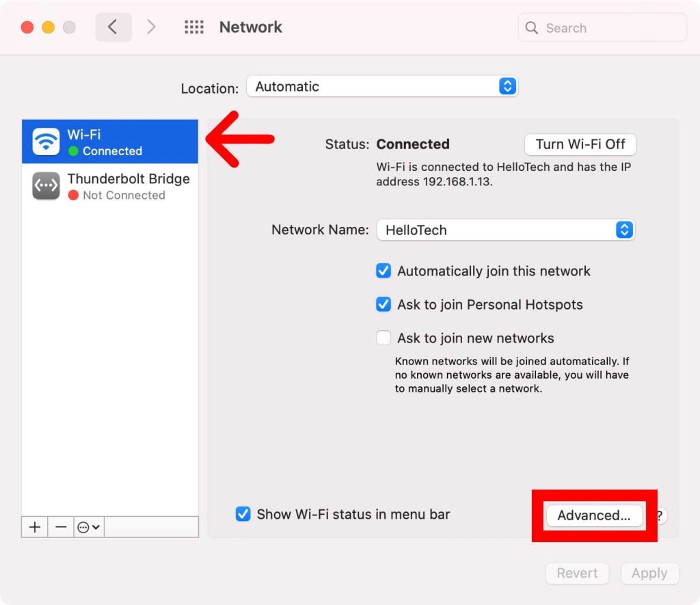Enable Ask to join new networks
Viewport: 700px width, 605px height.
click(383, 338)
